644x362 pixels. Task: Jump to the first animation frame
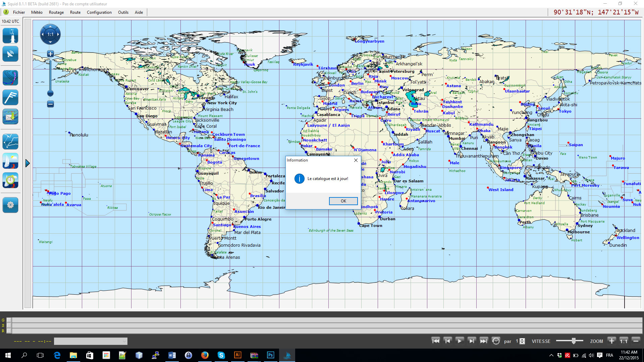436,341
